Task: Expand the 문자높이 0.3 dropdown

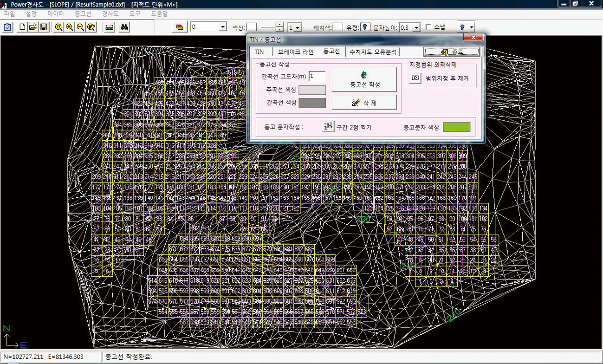Action: [416, 27]
